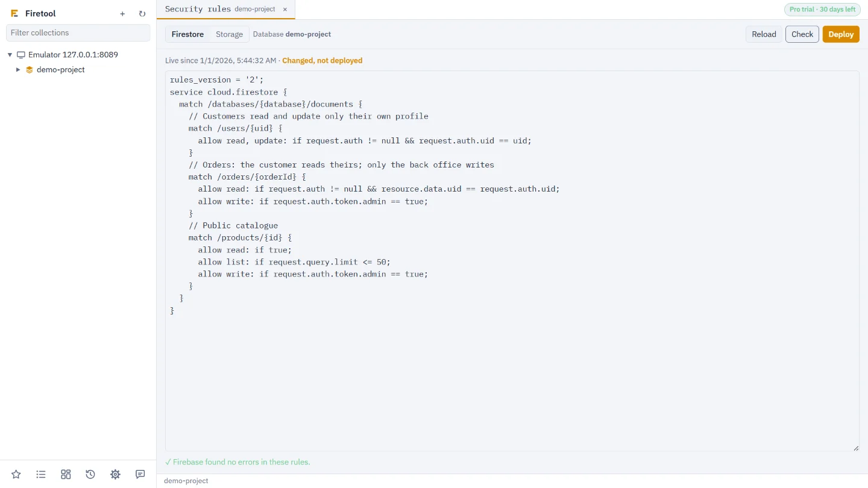Expand the demo-project tree node

[18, 70]
